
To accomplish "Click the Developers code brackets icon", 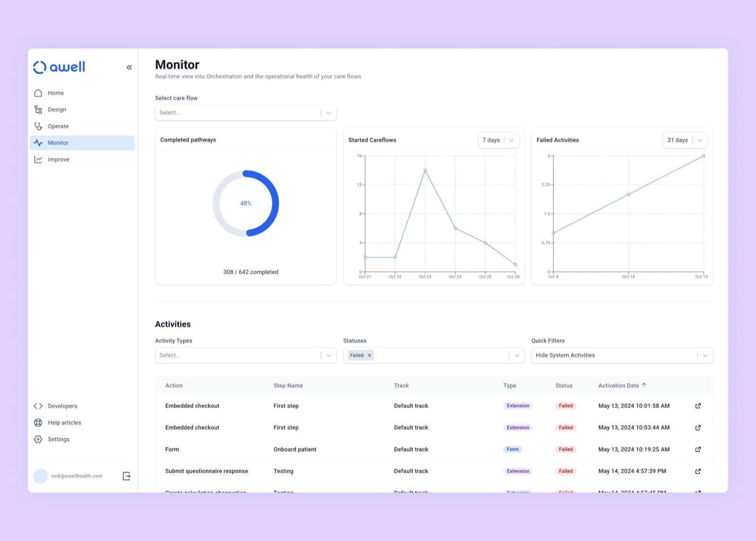I will pos(38,406).
